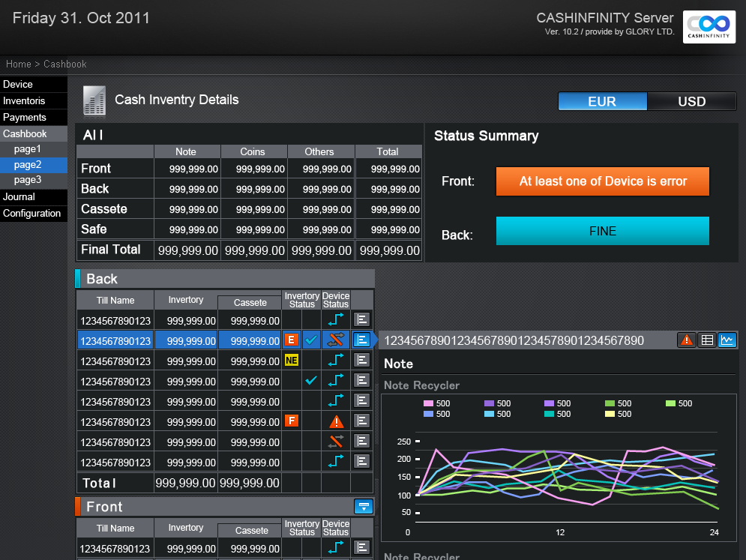
Task: Expand the Cashbook menu in sidebar
Action: (25, 133)
